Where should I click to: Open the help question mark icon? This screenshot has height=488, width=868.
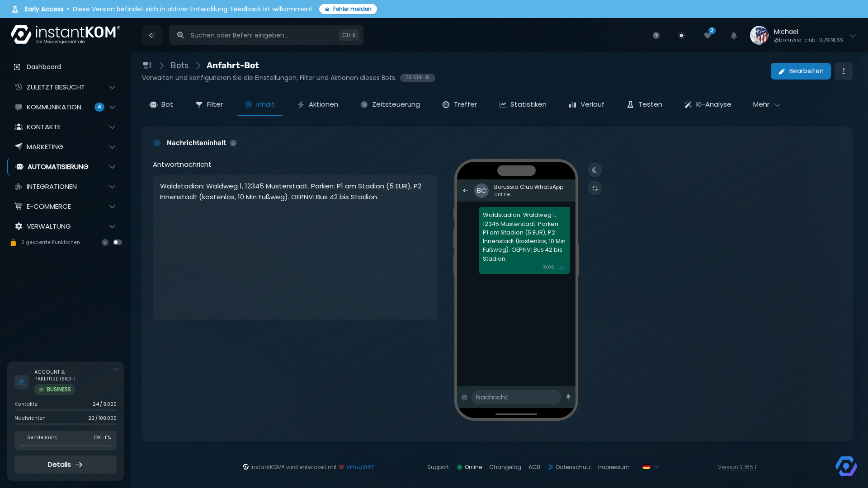click(656, 35)
